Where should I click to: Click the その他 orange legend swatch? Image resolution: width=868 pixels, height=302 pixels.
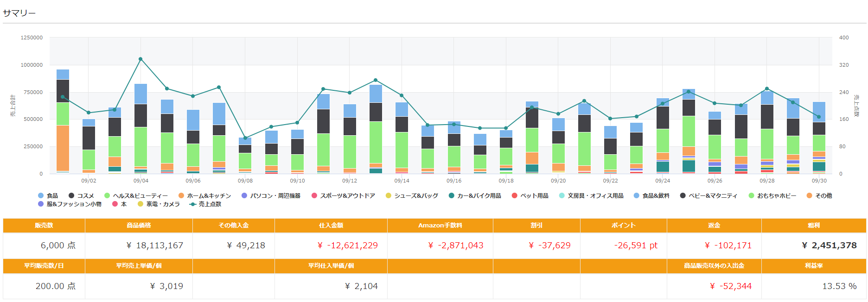[810, 196]
